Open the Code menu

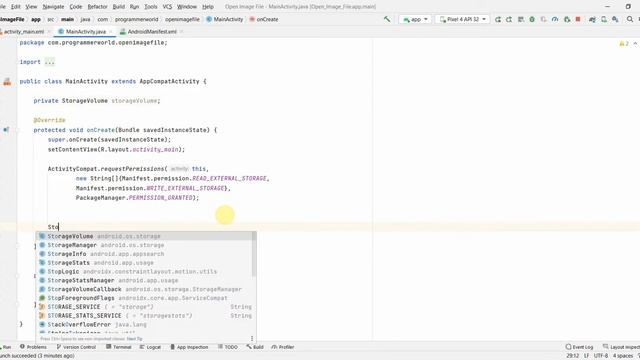pyautogui.click(x=76, y=7)
